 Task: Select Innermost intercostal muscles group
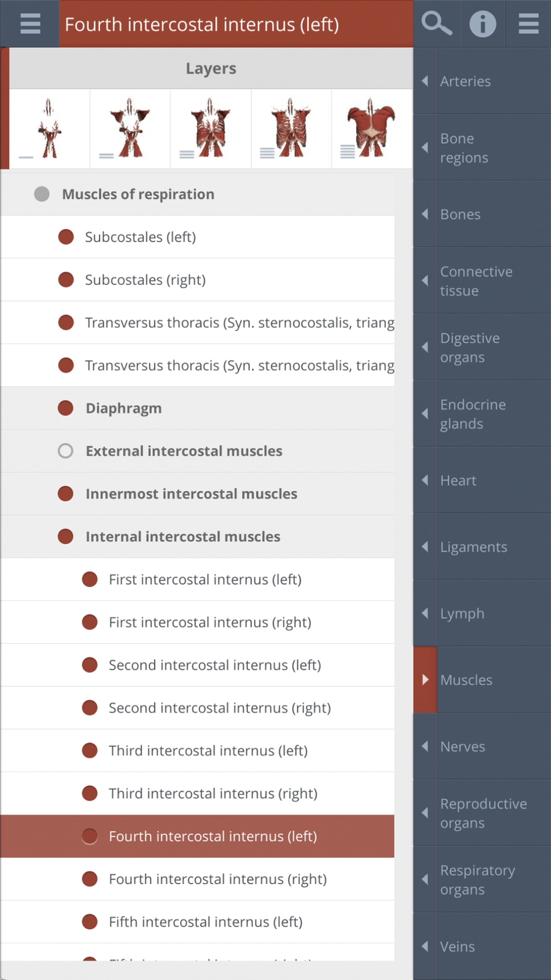(x=191, y=494)
